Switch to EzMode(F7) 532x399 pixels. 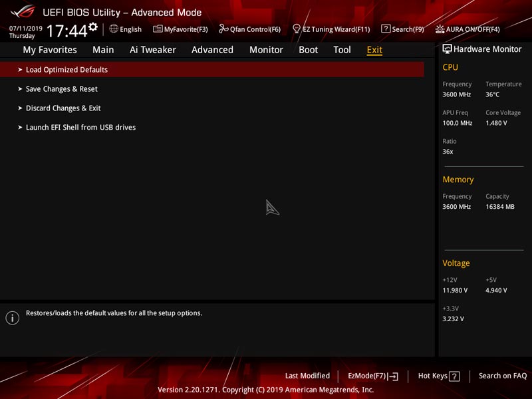[367, 376]
